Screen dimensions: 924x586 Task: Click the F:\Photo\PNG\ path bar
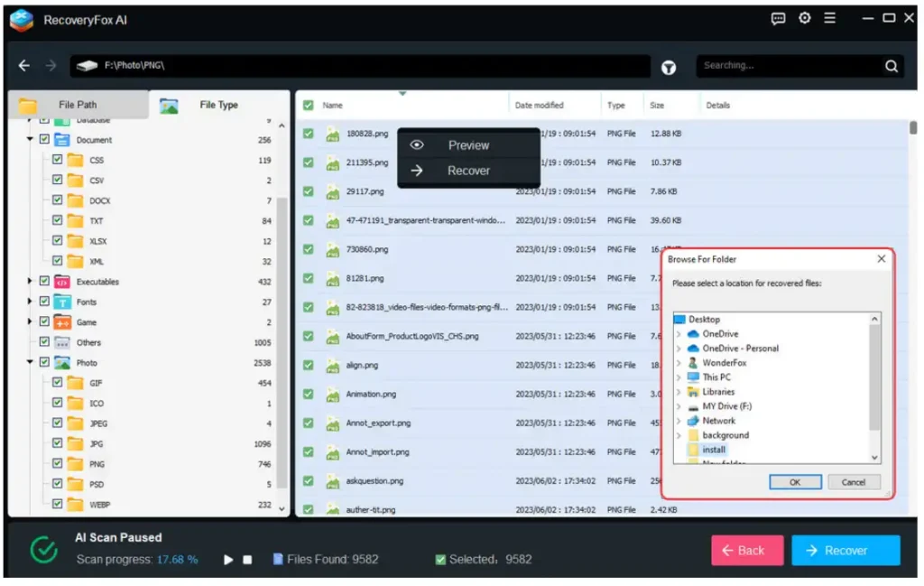pyautogui.click(x=359, y=66)
